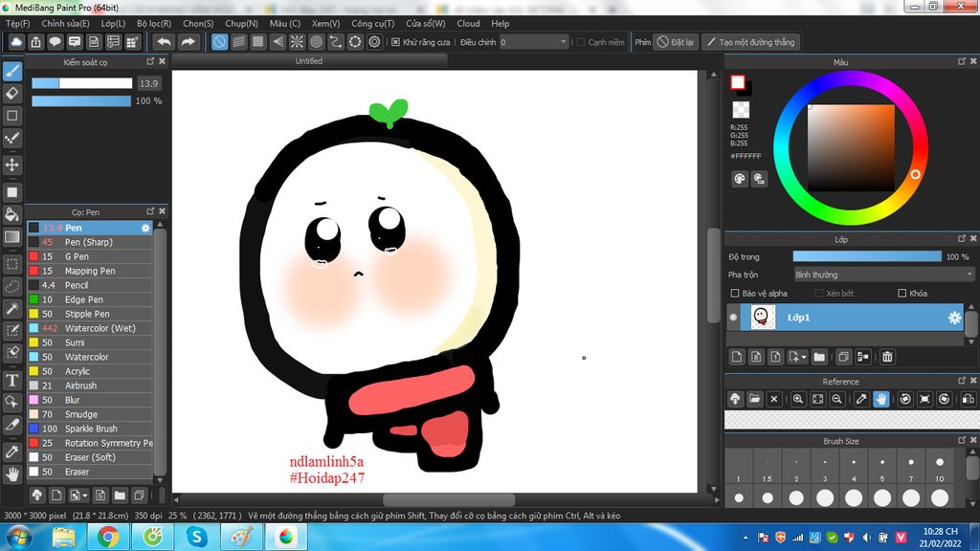The image size is (980, 551).
Task: Toggle the parallel lines snap guide
Action: pos(238,42)
